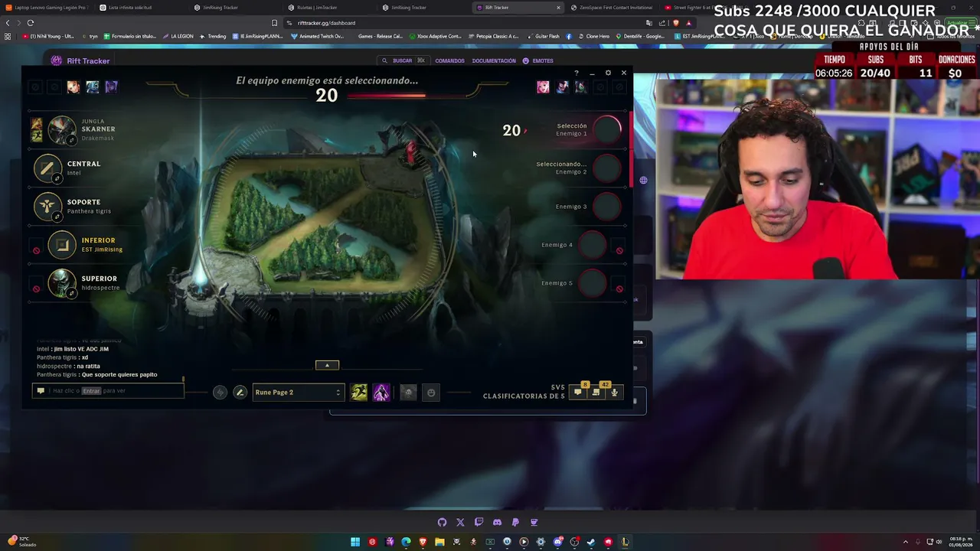This screenshot has height=551, width=980.
Task: Click the Brave reload page button
Action: pyautogui.click(x=31, y=23)
